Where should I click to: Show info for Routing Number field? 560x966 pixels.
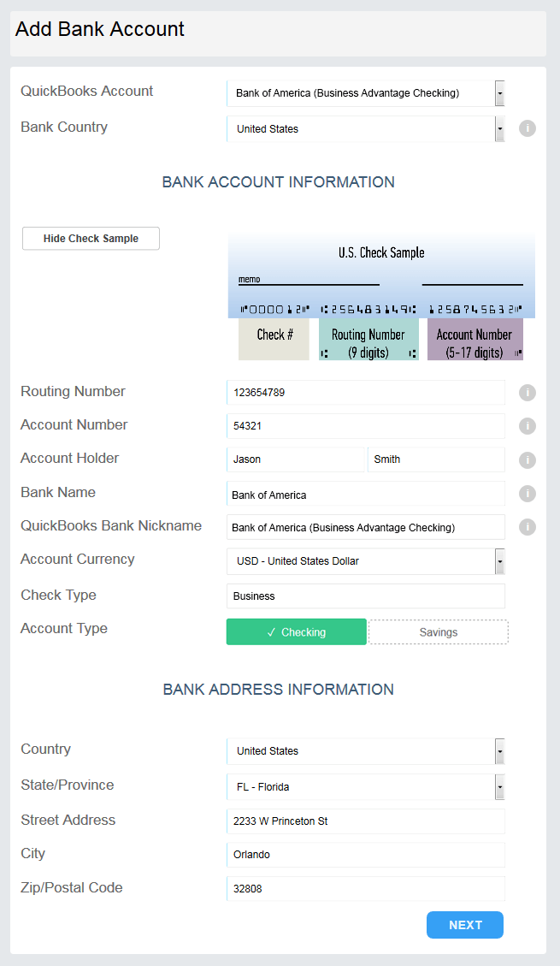coord(528,393)
